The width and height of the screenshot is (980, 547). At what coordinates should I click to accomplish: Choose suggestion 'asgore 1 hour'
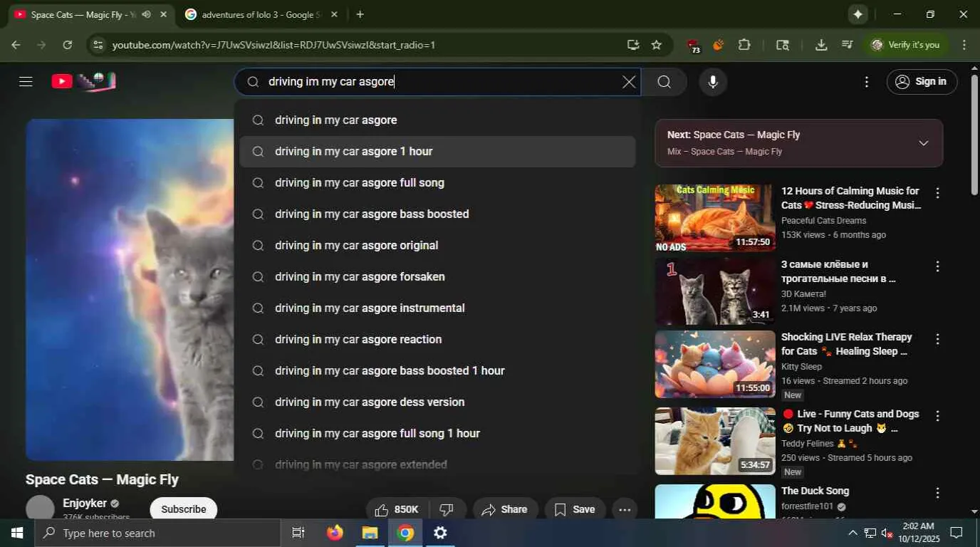437,152
